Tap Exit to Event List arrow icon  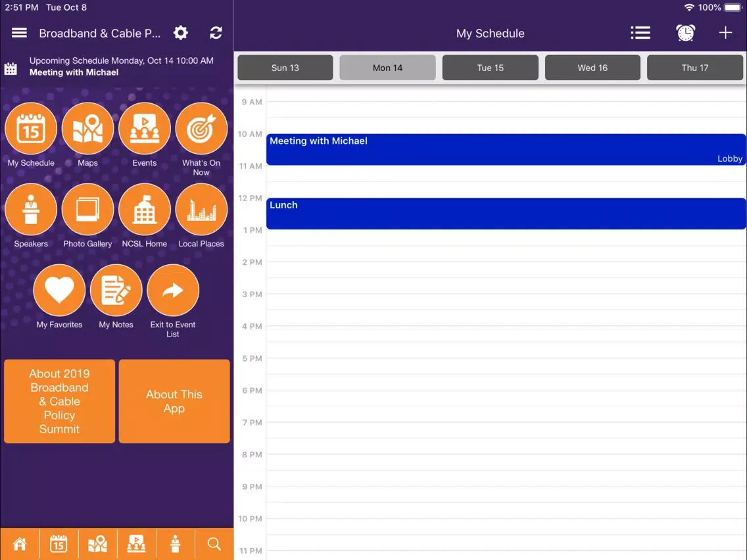tap(173, 291)
